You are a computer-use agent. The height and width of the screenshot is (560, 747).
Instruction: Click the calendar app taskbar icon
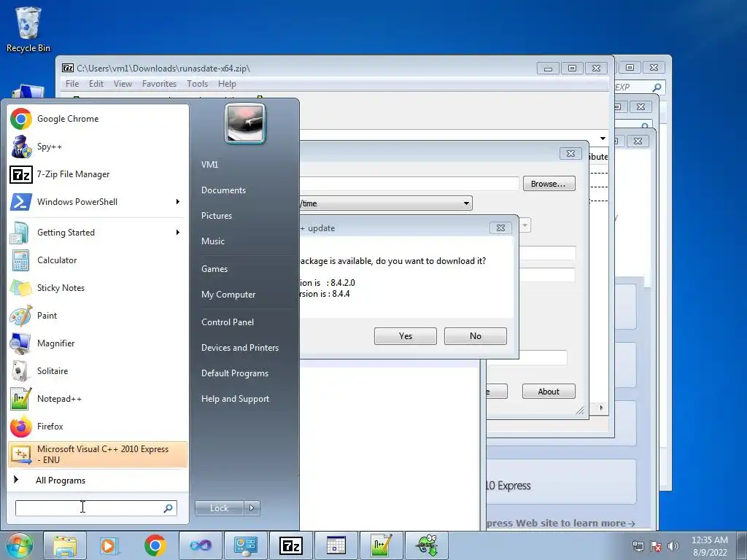(336, 545)
